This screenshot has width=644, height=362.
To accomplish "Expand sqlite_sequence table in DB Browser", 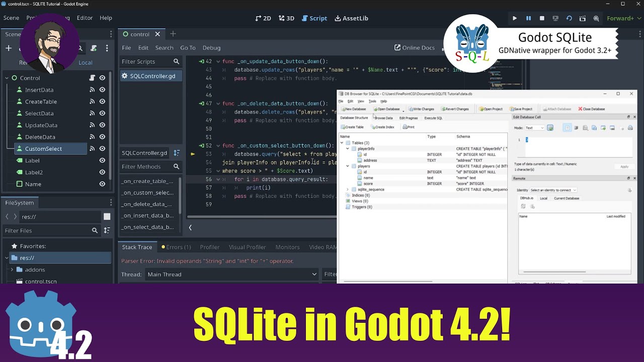I will [x=347, y=190].
